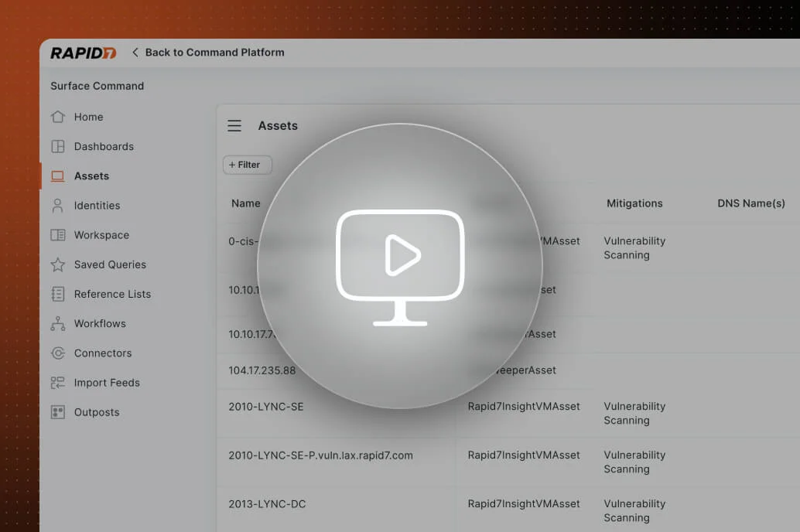This screenshot has height=532, width=800.
Task: Open the 2010-LYNC-SE-P.vuln.lax.rapid7.com asset
Action: click(x=320, y=455)
